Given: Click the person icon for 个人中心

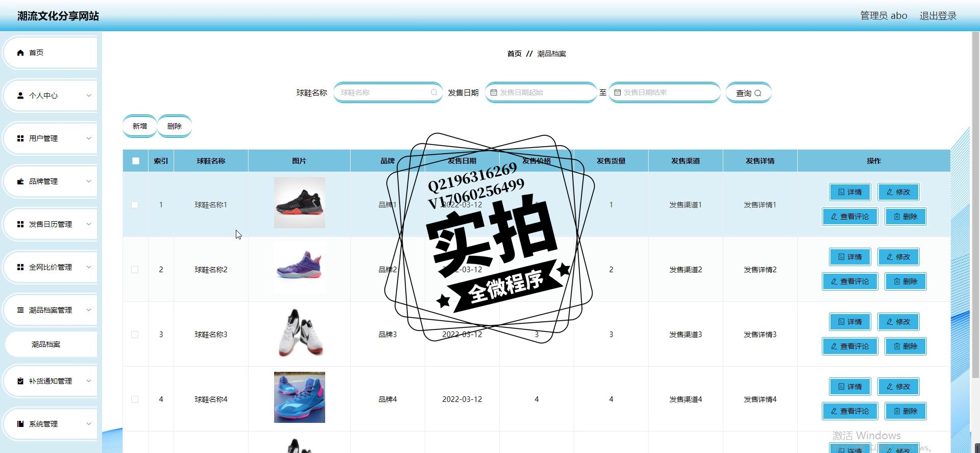Looking at the screenshot, I should (20, 96).
